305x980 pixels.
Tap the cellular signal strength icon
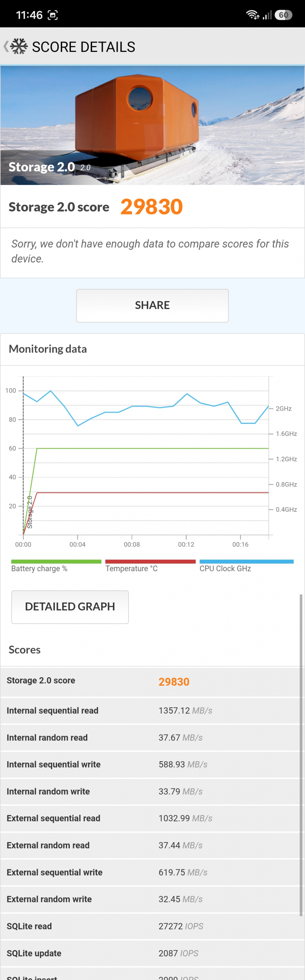268,15
